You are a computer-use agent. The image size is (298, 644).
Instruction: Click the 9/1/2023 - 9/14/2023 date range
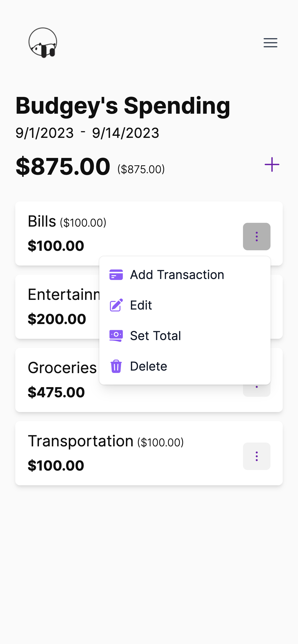point(87,133)
